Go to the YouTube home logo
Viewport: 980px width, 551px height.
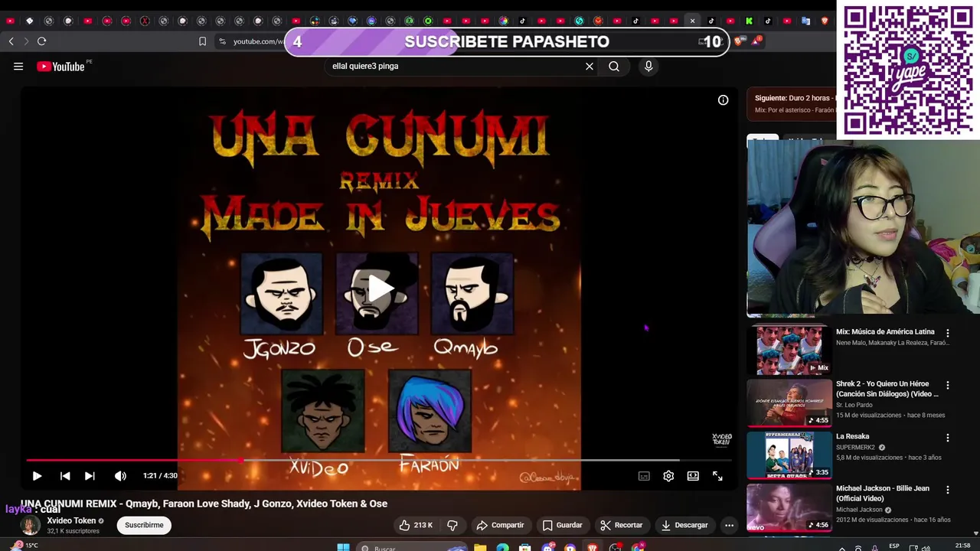60,67
